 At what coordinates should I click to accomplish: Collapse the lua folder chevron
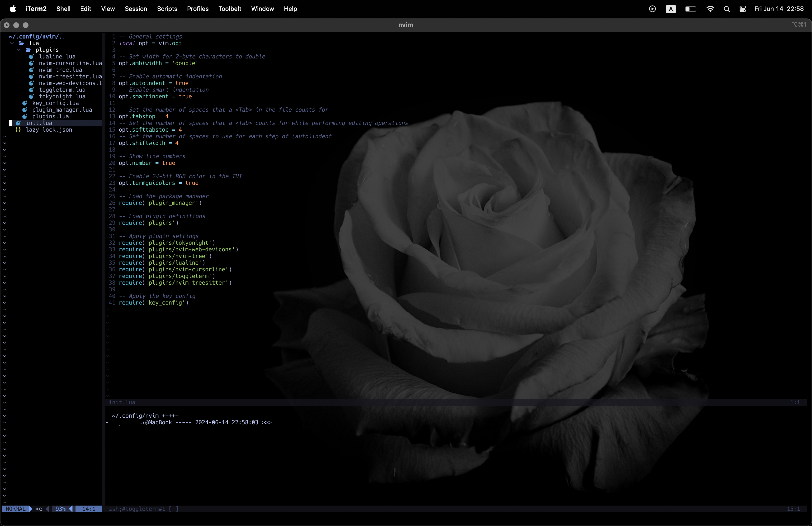tap(12, 43)
